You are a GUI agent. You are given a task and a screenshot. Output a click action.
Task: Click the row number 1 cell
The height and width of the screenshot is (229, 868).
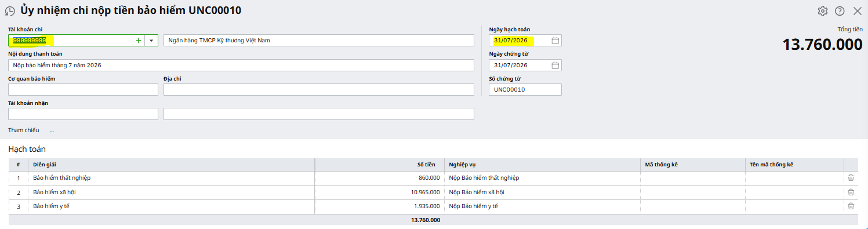19,178
